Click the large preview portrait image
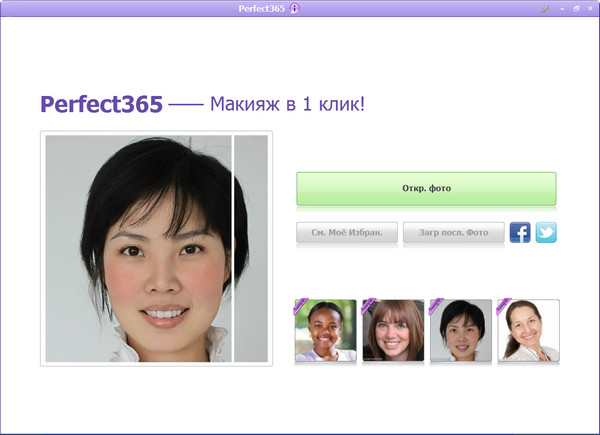Screen dimensions: 600x435 pos(157,248)
